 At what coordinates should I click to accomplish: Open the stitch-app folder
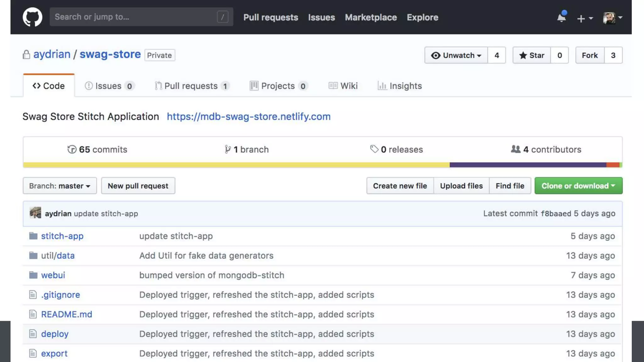coord(62,236)
